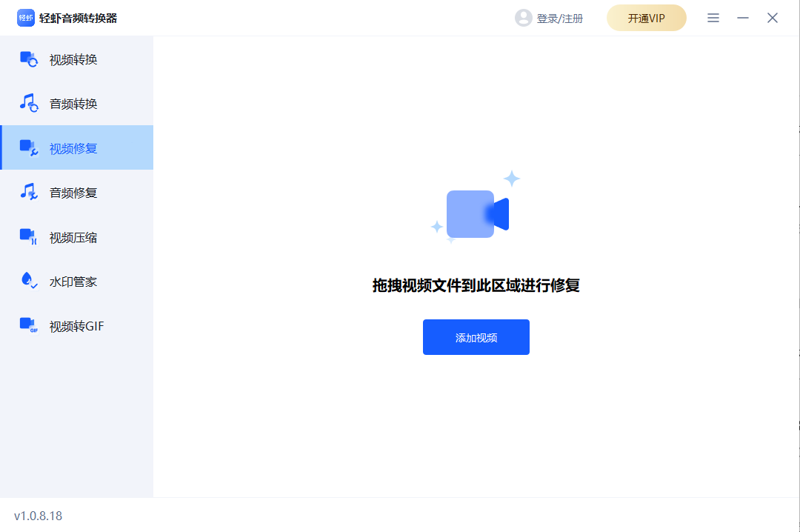This screenshot has height=532, width=800.
Task: Click the 轻虾 app logo
Action: coord(25,16)
